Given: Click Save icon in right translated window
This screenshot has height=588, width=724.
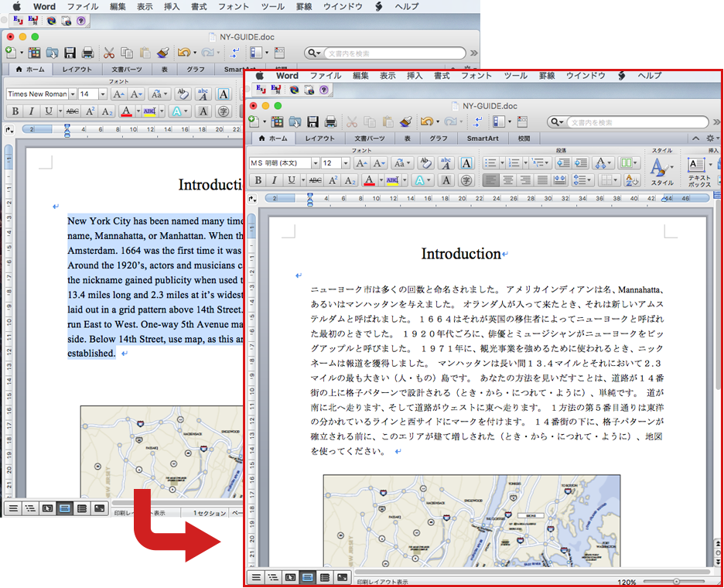Looking at the screenshot, I should [313, 122].
